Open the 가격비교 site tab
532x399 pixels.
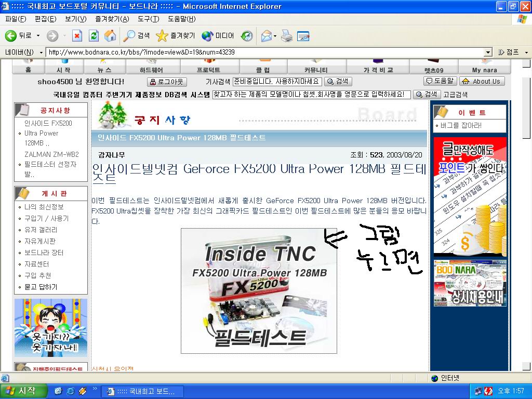pyautogui.click(x=378, y=67)
